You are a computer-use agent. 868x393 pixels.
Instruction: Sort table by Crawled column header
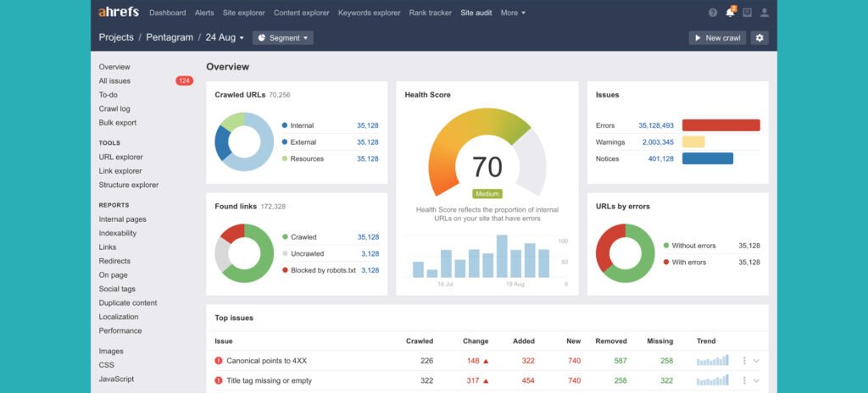click(420, 341)
